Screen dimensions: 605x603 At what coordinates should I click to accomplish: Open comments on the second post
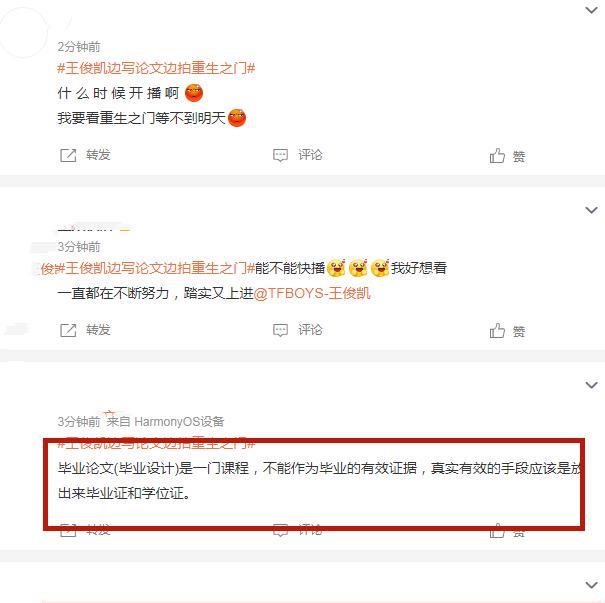click(x=281, y=330)
